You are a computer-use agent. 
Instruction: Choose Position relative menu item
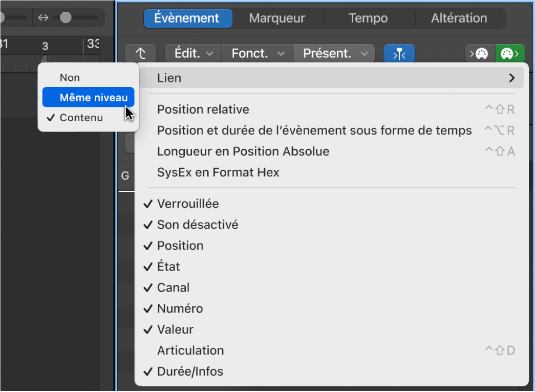203,110
